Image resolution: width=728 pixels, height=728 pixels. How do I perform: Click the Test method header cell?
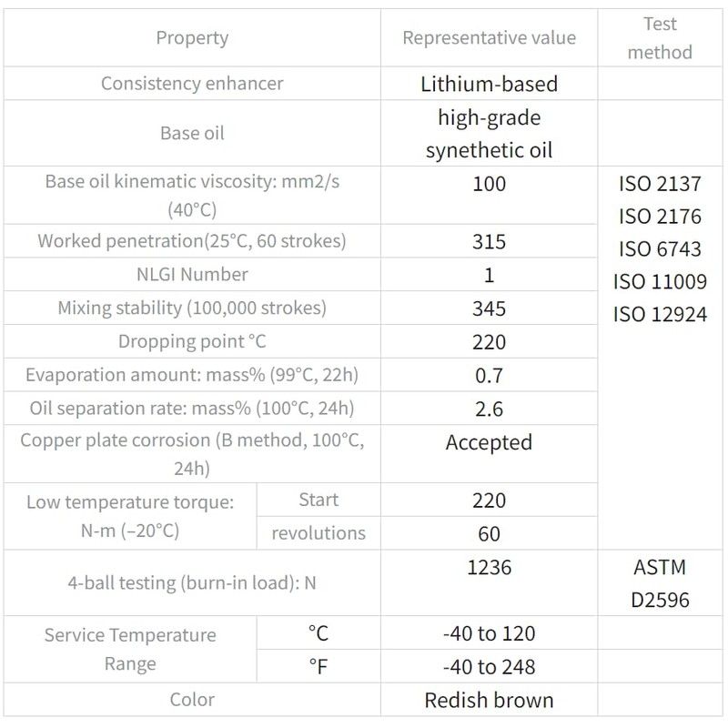[660, 38]
